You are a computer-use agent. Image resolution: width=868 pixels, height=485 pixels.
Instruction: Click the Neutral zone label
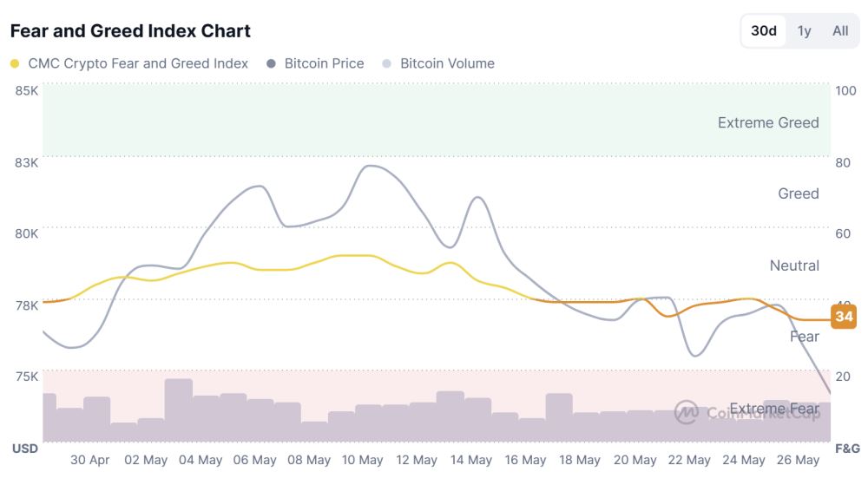pos(794,266)
